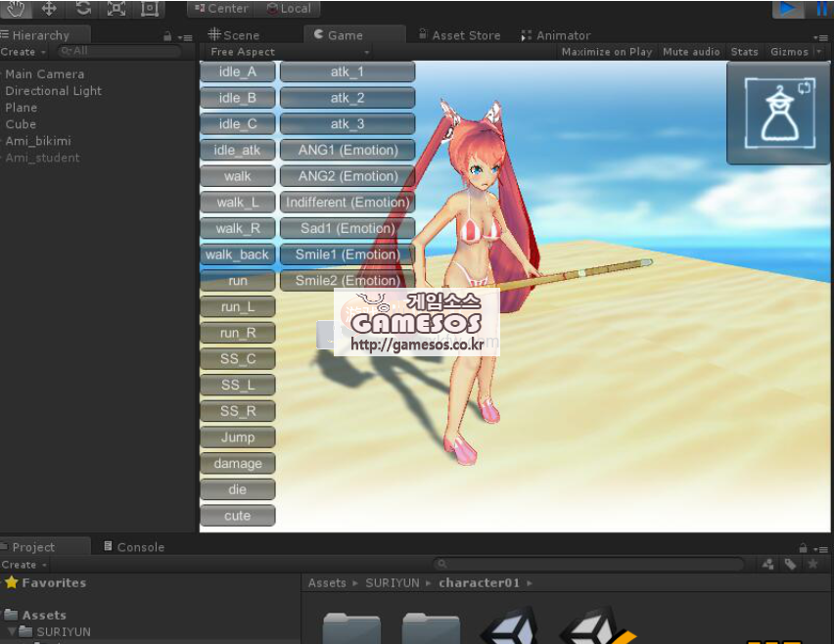
Task: Select the Move tool
Action: click(49, 8)
